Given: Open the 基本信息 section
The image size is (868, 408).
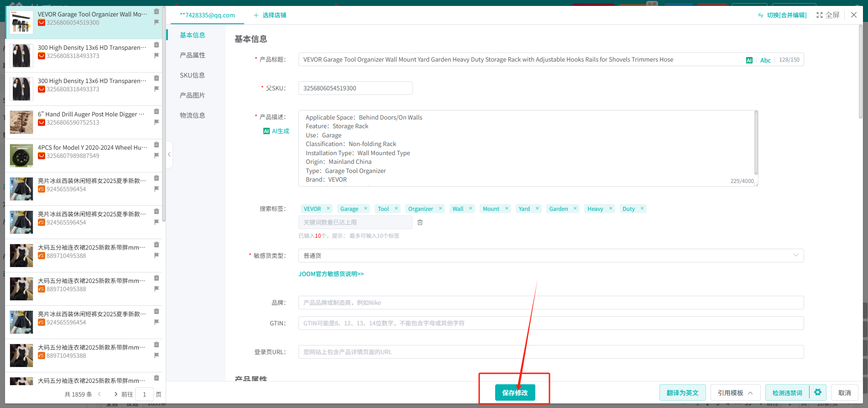Looking at the screenshot, I should [x=193, y=35].
